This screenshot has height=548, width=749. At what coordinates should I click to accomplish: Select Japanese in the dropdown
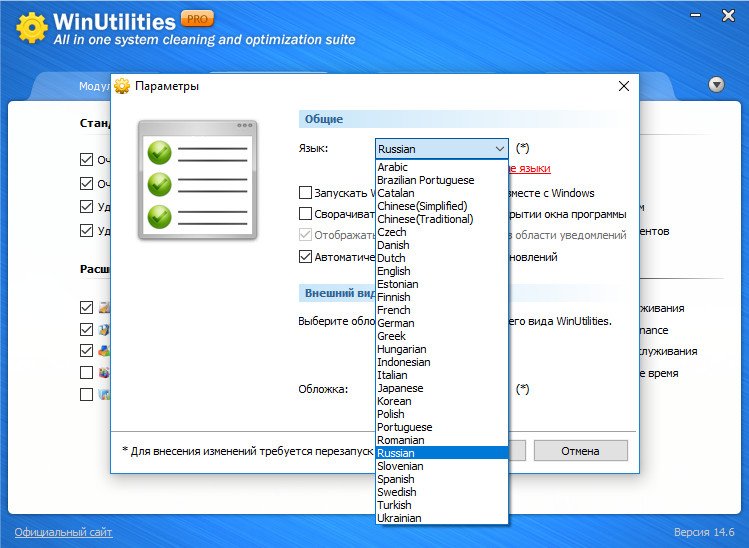tap(442, 388)
